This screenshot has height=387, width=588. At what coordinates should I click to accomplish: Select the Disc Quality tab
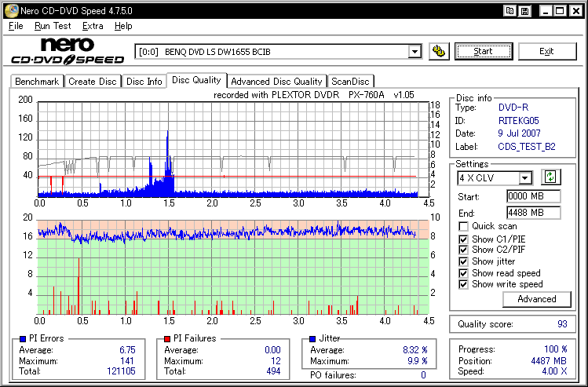point(196,80)
